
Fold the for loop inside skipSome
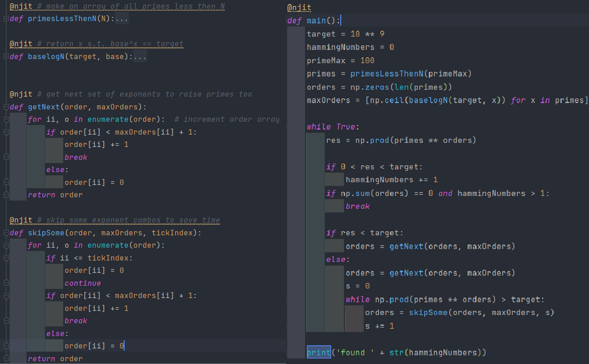[x=5, y=246]
